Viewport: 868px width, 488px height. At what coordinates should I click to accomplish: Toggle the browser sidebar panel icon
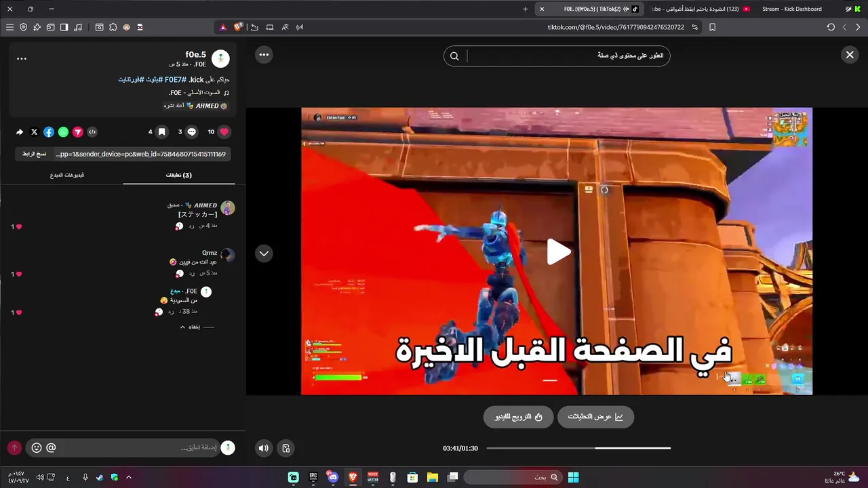click(x=64, y=27)
